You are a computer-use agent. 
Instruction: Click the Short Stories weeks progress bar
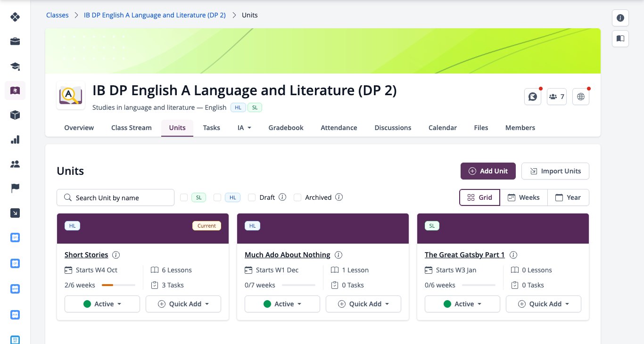[118, 285]
